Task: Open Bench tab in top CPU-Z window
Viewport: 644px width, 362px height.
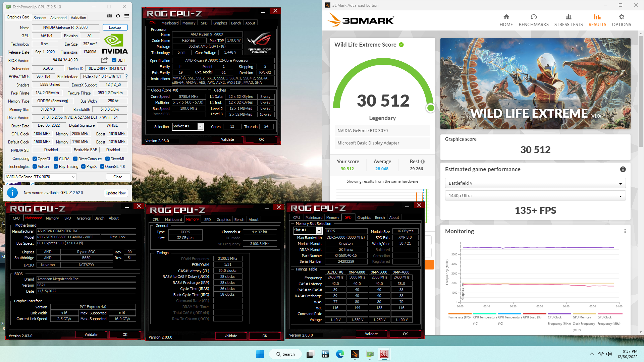Action: tap(236, 23)
